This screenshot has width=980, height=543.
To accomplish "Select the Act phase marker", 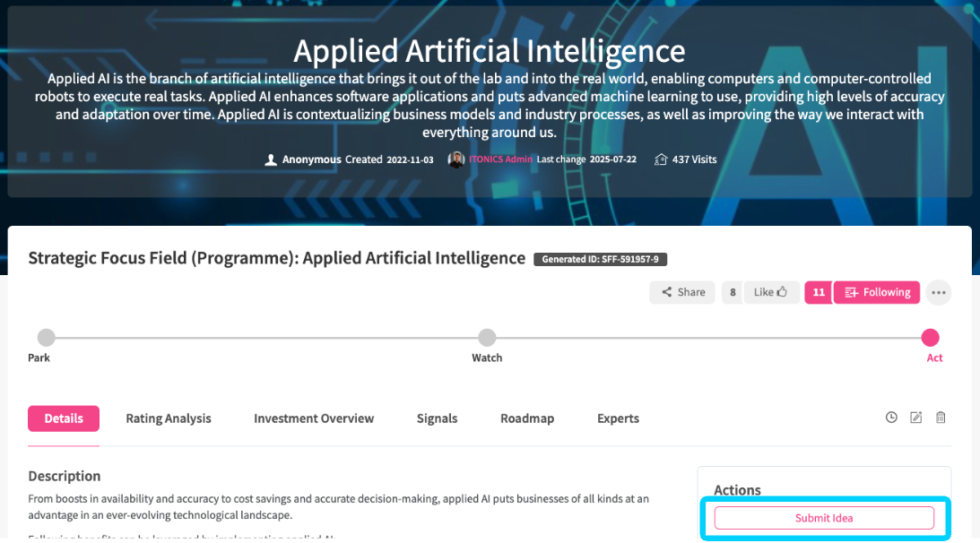I will [x=931, y=338].
